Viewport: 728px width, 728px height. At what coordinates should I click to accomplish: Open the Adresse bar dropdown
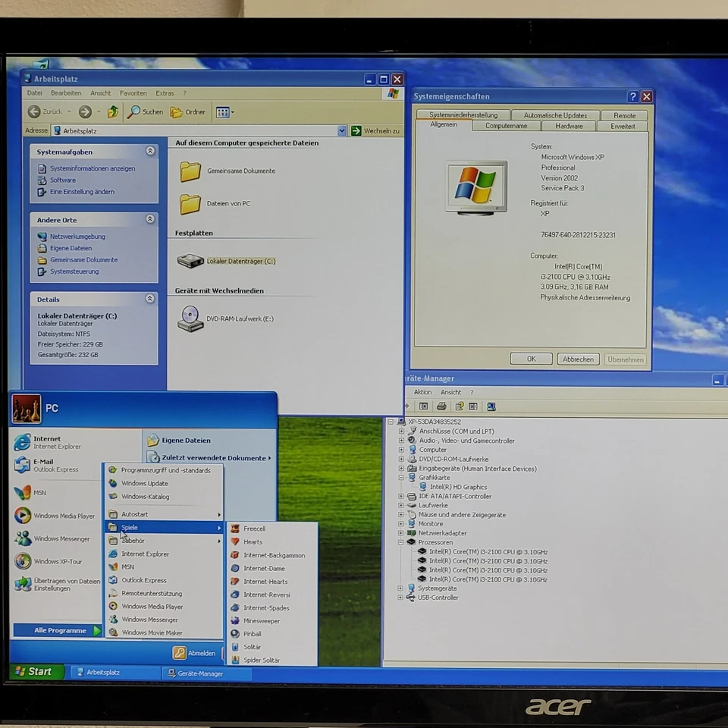[x=340, y=130]
